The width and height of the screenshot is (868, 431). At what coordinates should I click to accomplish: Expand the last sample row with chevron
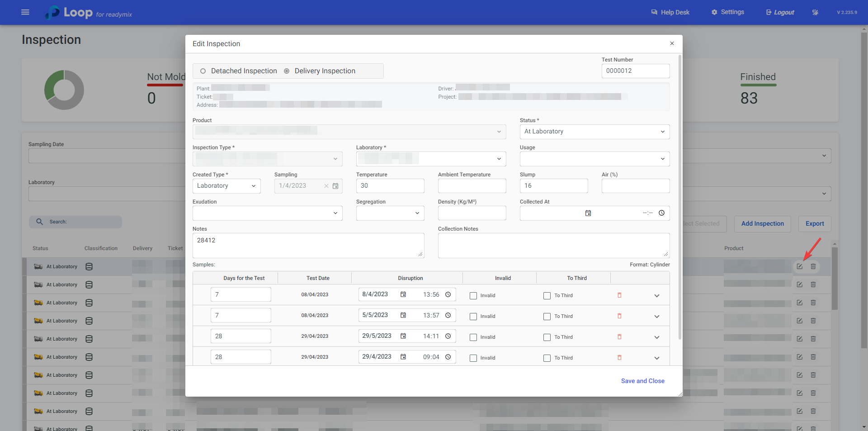[x=657, y=358]
